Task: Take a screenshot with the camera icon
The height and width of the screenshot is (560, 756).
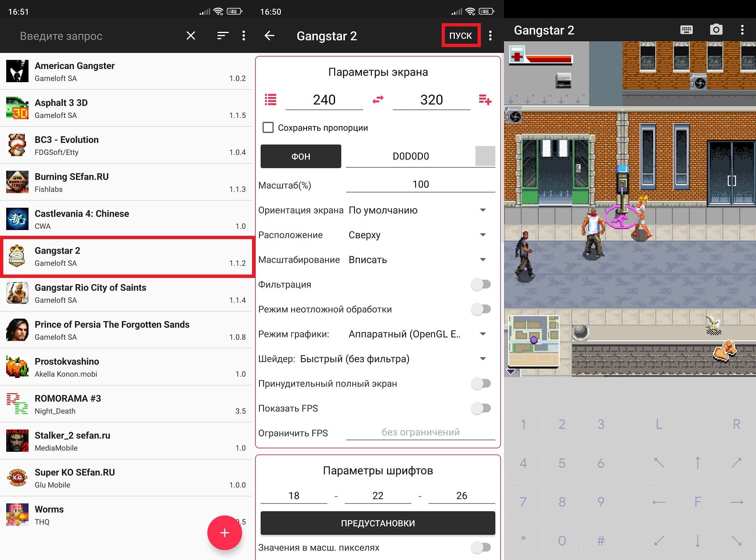Action: click(x=716, y=30)
